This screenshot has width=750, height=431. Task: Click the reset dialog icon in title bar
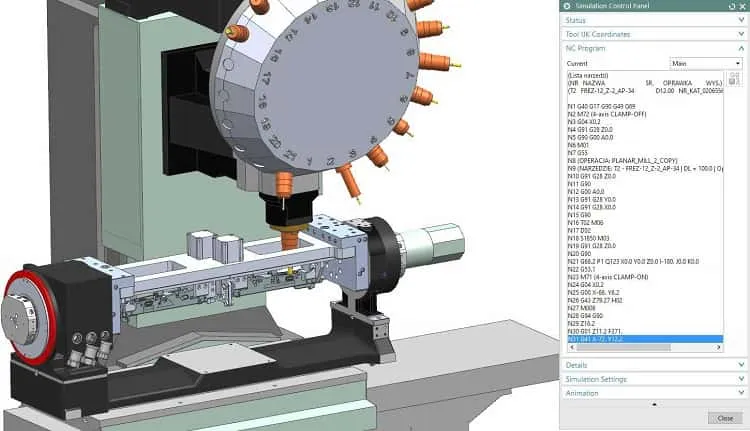pos(731,6)
